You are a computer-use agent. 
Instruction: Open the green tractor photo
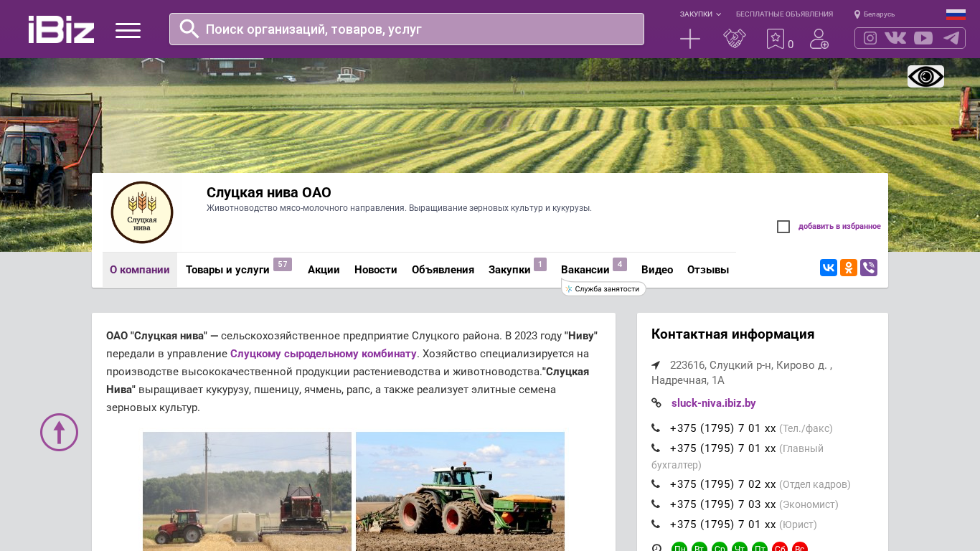pyautogui.click(x=460, y=491)
